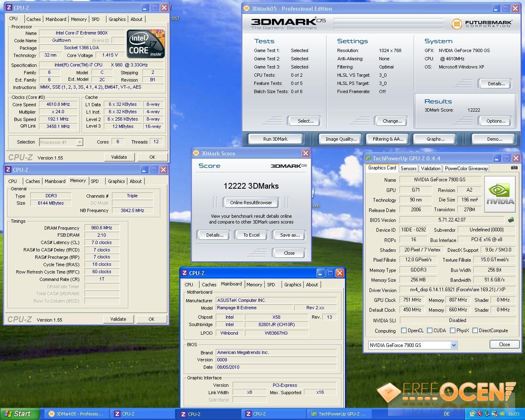Click Details button in 3DMark Score dialog

coord(215,235)
